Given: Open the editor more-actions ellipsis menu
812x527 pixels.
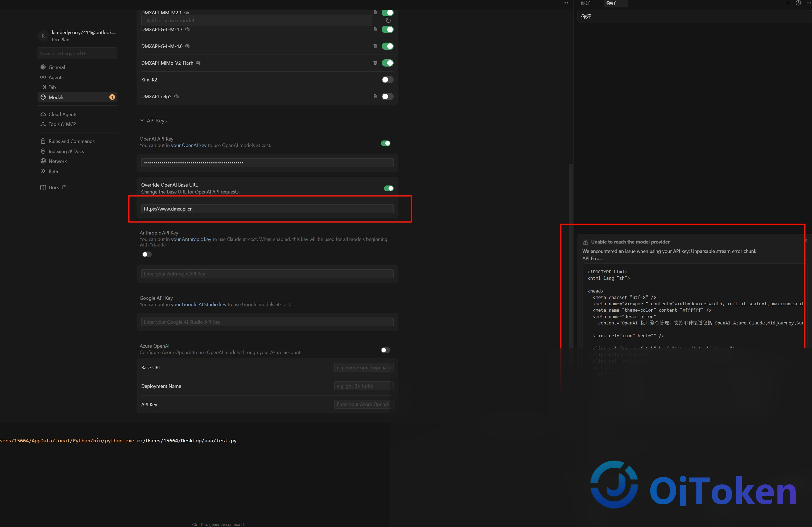Looking at the screenshot, I should tap(566, 3).
